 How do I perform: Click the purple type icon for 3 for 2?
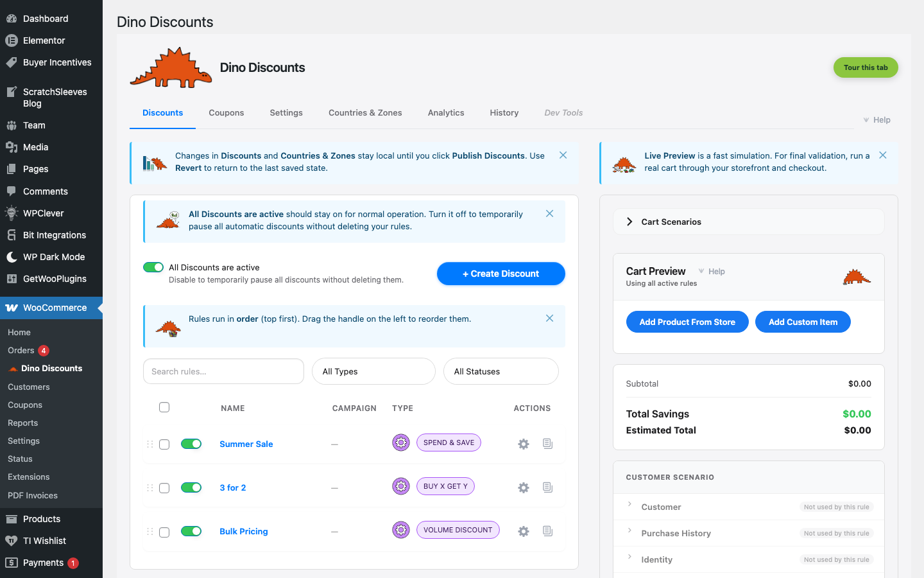[x=401, y=486]
